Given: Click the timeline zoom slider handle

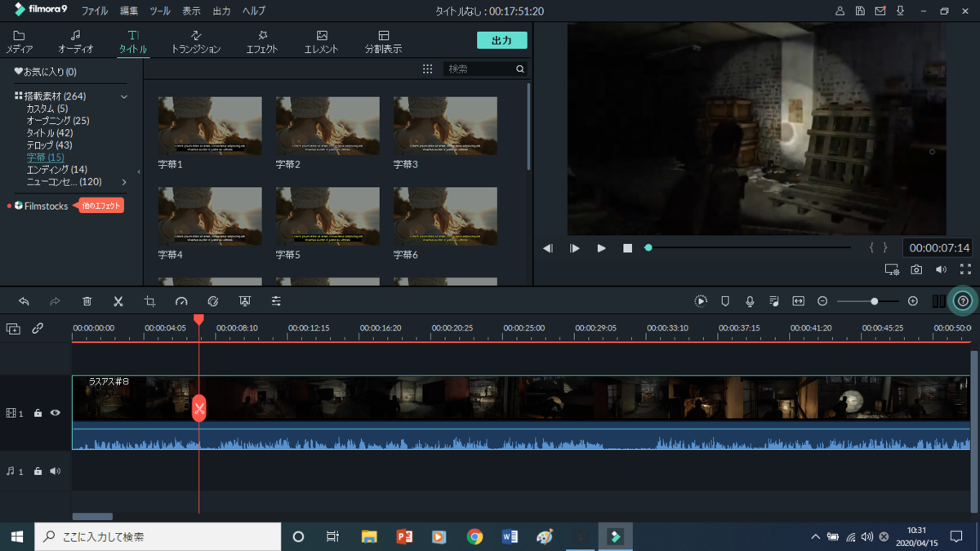Looking at the screenshot, I should (874, 301).
